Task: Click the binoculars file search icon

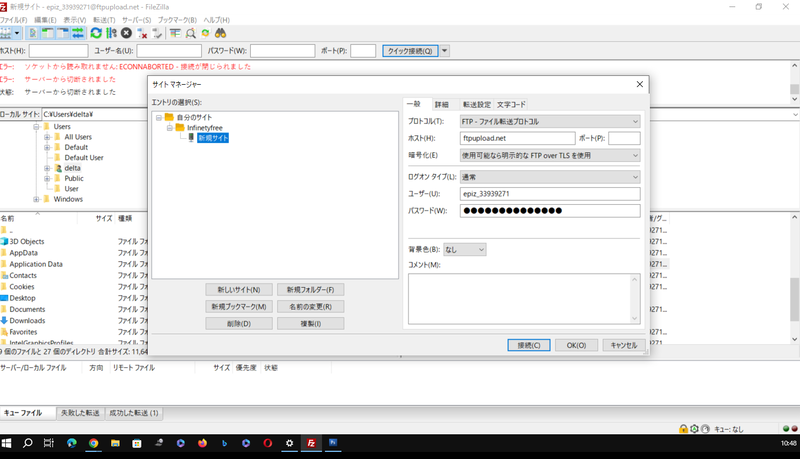Action: pyautogui.click(x=220, y=33)
